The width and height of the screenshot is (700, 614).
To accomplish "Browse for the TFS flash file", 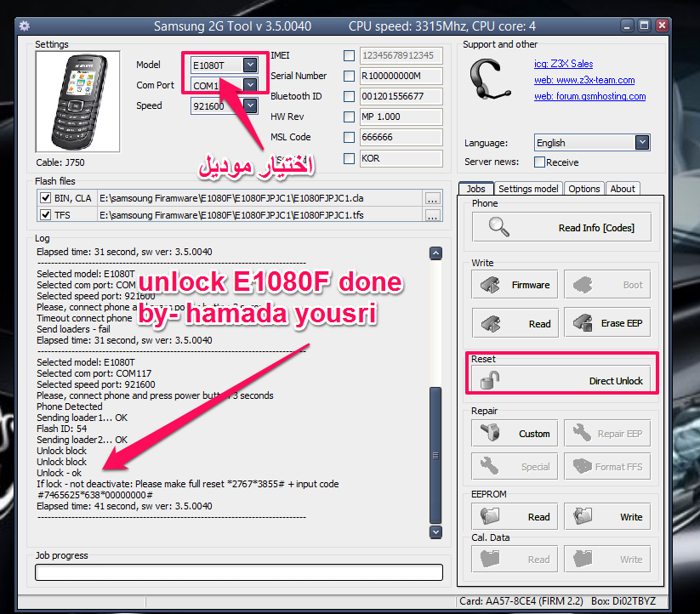I will point(433,216).
